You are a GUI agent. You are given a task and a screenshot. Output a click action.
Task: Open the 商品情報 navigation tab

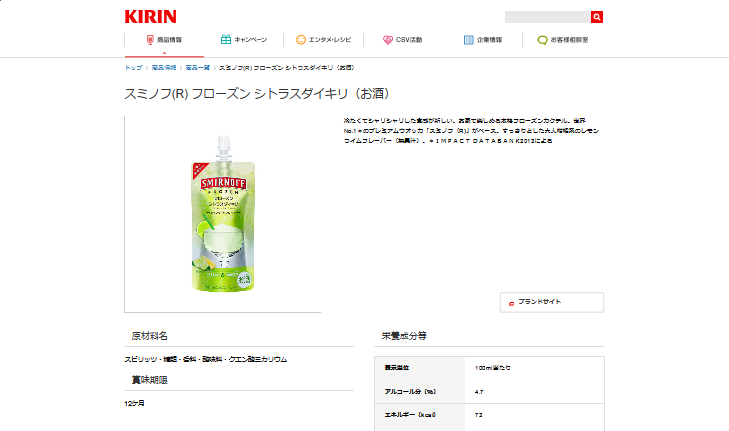[x=164, y=40]
